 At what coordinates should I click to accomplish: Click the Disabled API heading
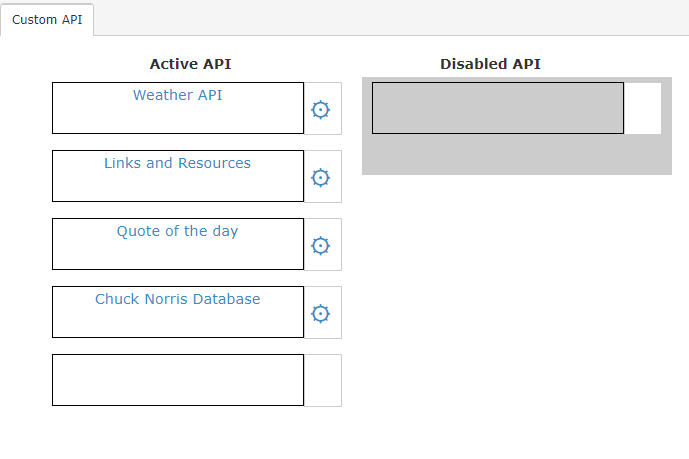pyautogui.click(x=490, y=64)
